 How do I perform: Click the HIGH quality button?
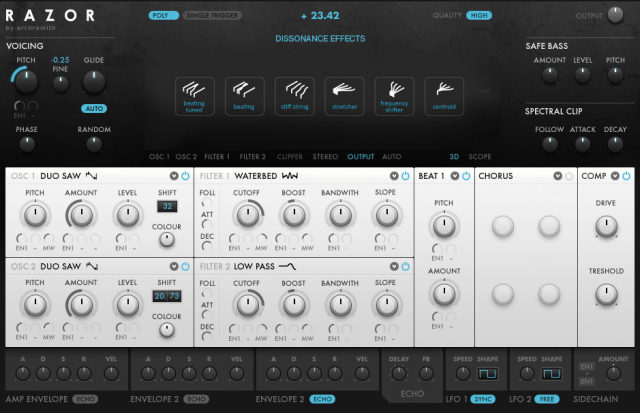coord(479,16)
